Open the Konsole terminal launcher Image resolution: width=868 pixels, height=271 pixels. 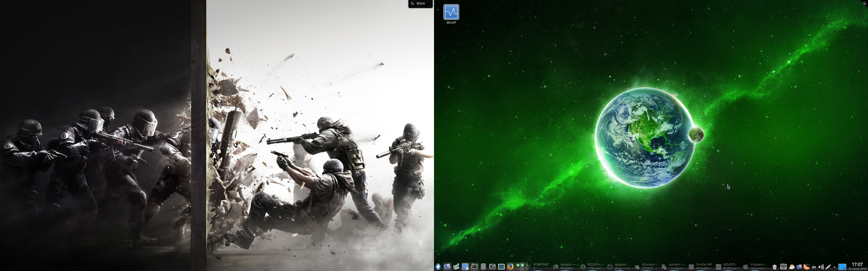coord(475,267)
